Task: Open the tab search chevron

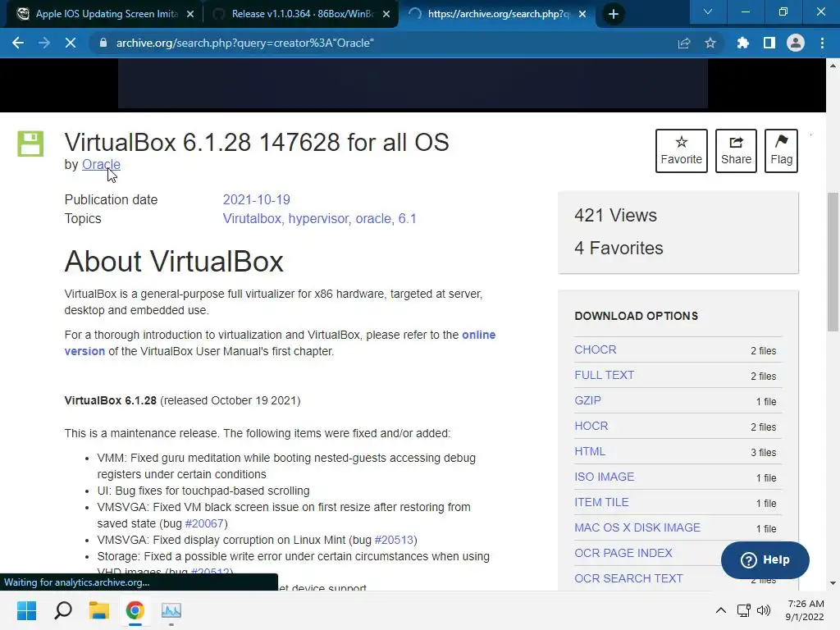Action: (708, 11)
